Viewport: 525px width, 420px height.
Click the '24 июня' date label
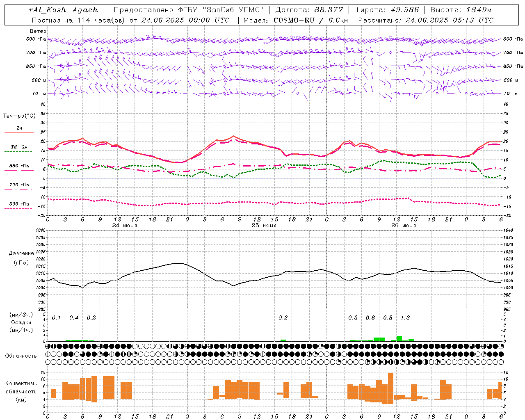125,226
